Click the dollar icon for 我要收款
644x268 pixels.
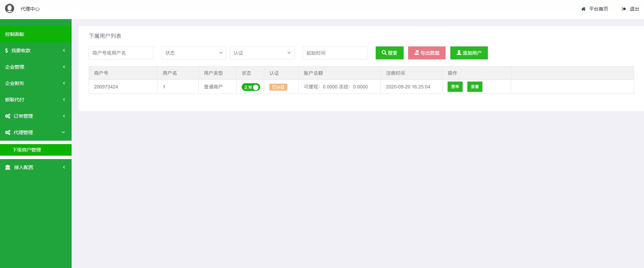pyautogui.click(x=6, y=51)
